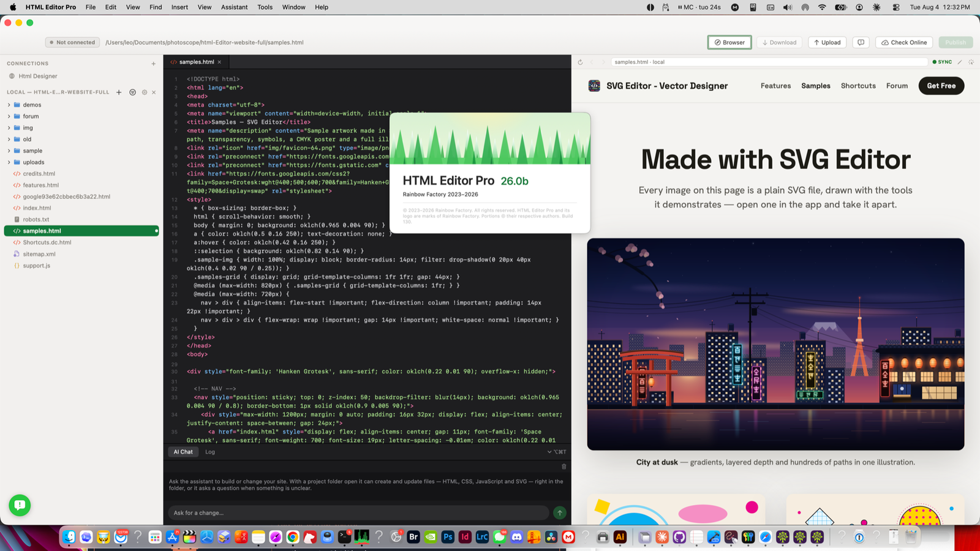Send the chat message with green arrow
Image resolution: width=980 pixels, height=551 pixels.
[559, 512]
